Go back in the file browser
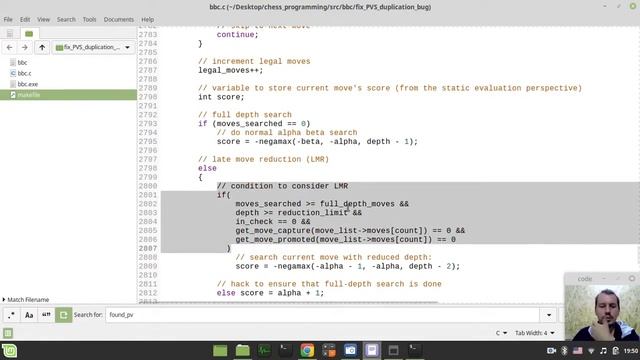Image resolution: width=640 pixels, height=360 pixels. pos(9,47)
